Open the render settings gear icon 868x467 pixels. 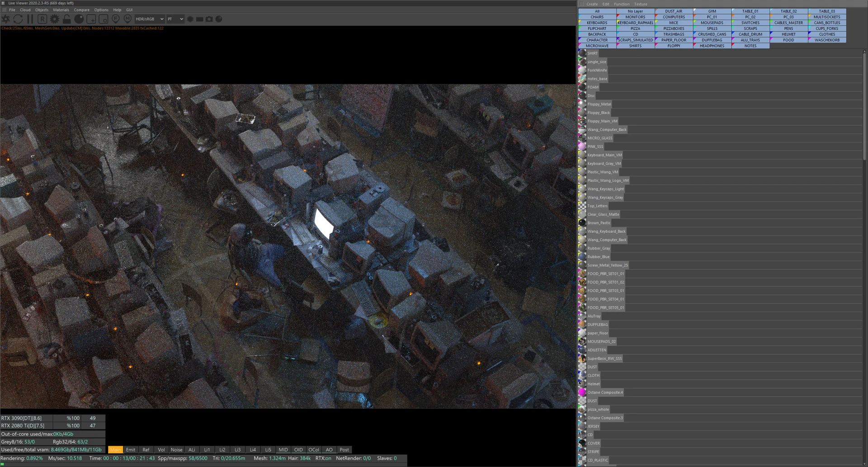click(54, 19)
